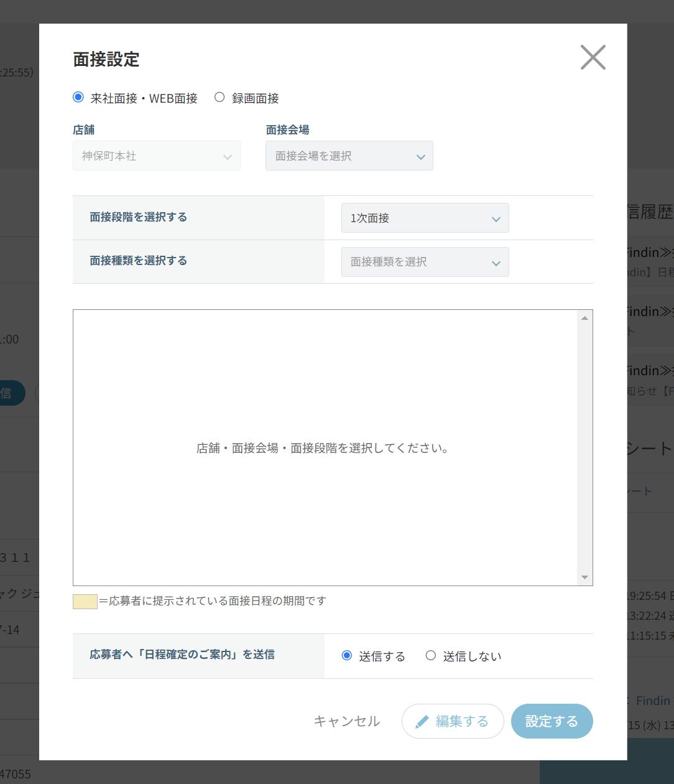Click the empty schedule panel placeholder text
Viewport: 674px width, 784px height.
pyautogui.click(x=323, y=448)
